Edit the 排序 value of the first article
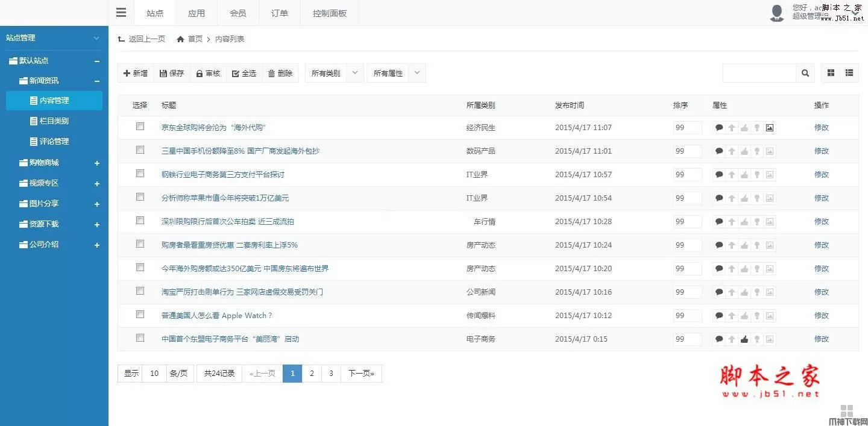868x426 pixels. 687,127
